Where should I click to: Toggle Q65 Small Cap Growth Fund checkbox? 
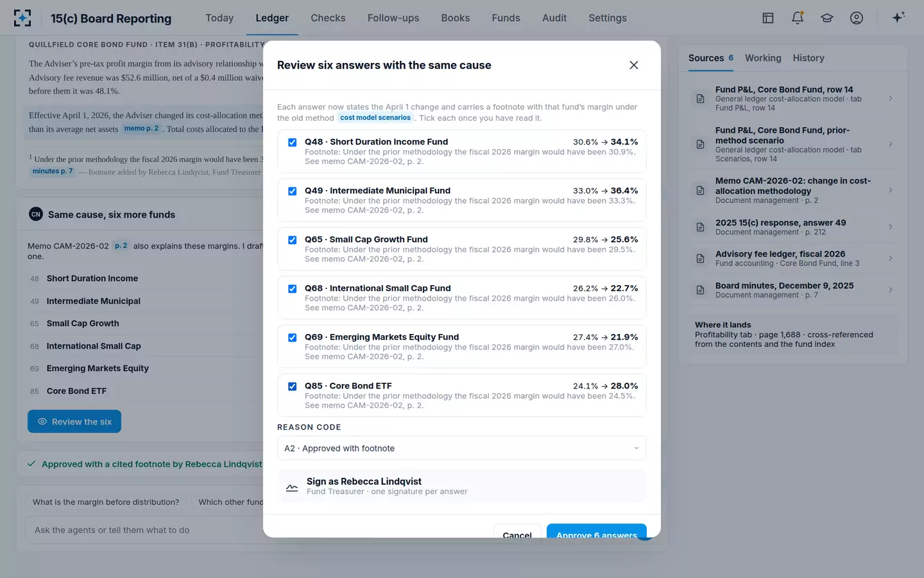point(293,240)
